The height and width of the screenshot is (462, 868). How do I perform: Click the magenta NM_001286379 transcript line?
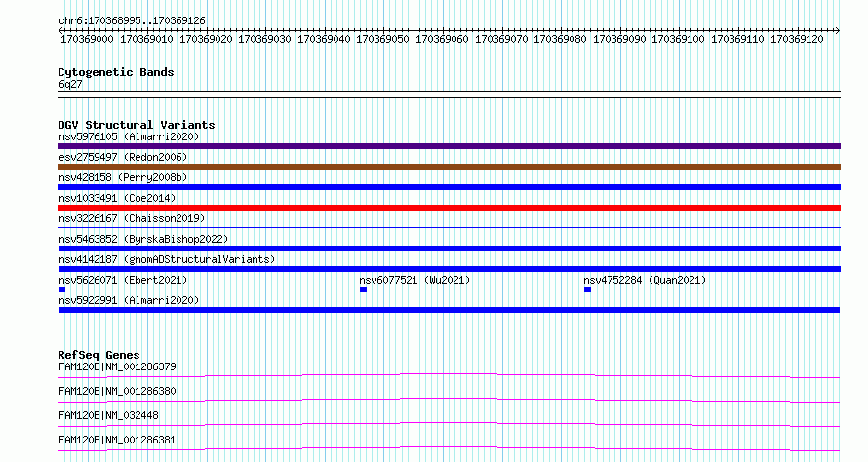449,375
